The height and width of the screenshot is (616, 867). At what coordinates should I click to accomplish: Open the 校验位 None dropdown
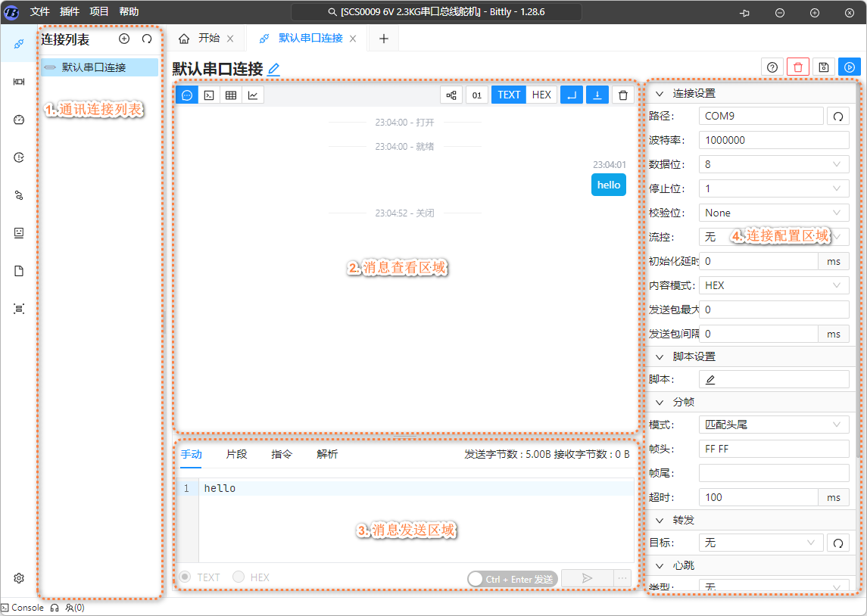(x=773, y=213)
